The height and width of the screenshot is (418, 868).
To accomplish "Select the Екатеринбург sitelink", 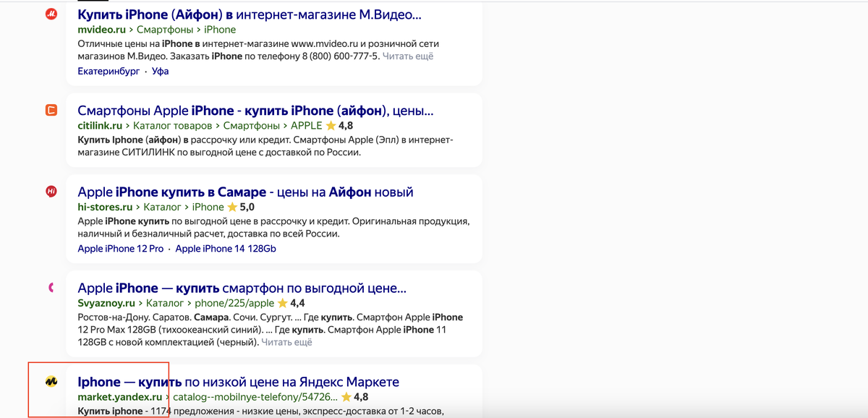I will pyautogui.click(x=109, y=71).
